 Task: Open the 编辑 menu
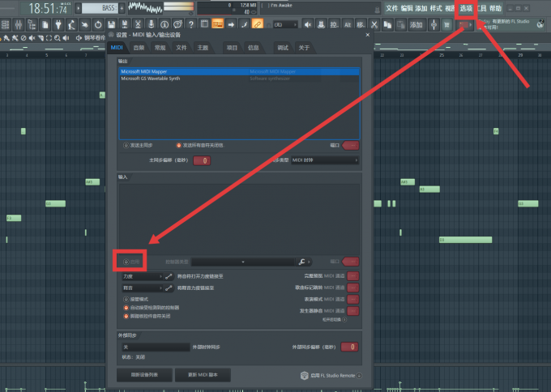[x=407, y=8]
